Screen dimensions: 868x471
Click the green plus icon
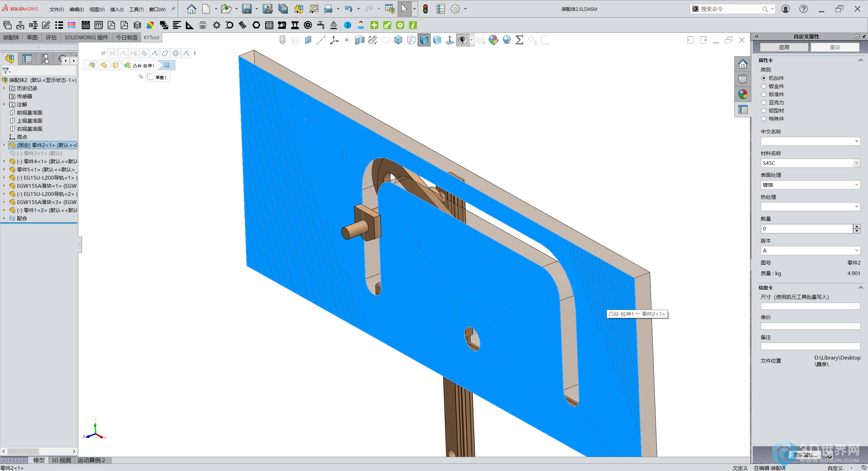[x=374, y=25]
